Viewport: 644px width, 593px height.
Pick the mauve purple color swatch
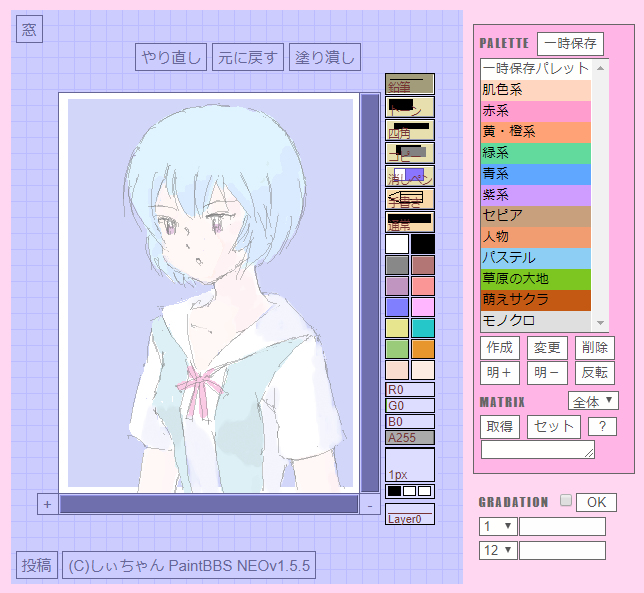pyautogui.click(x=397, y=286)
